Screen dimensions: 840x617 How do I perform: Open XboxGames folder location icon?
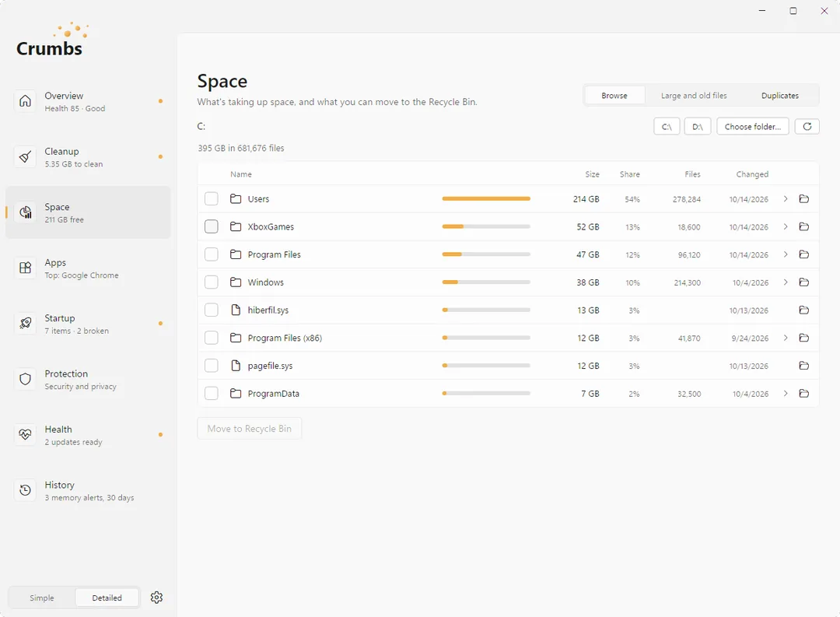coord(803,226)
